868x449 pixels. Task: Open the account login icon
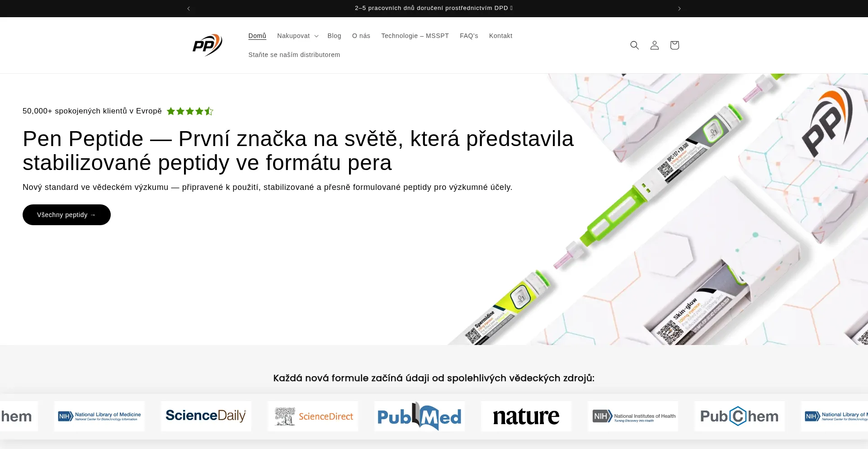coord(655,45)
